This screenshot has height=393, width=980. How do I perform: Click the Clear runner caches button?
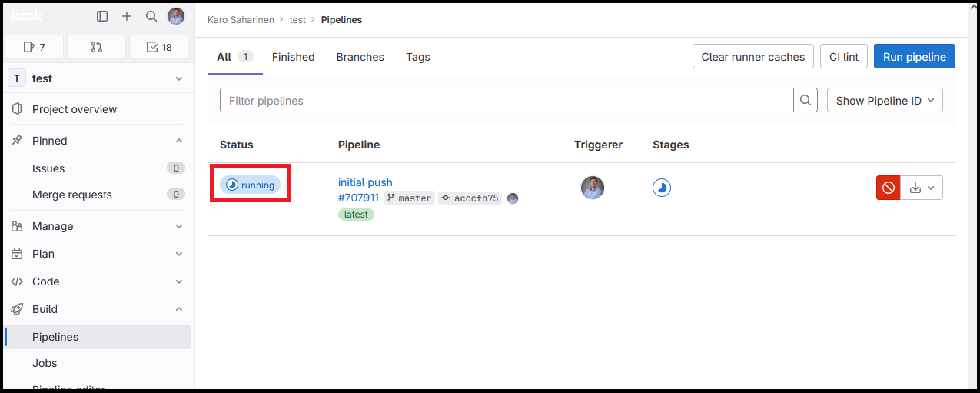tap(752, 56)
